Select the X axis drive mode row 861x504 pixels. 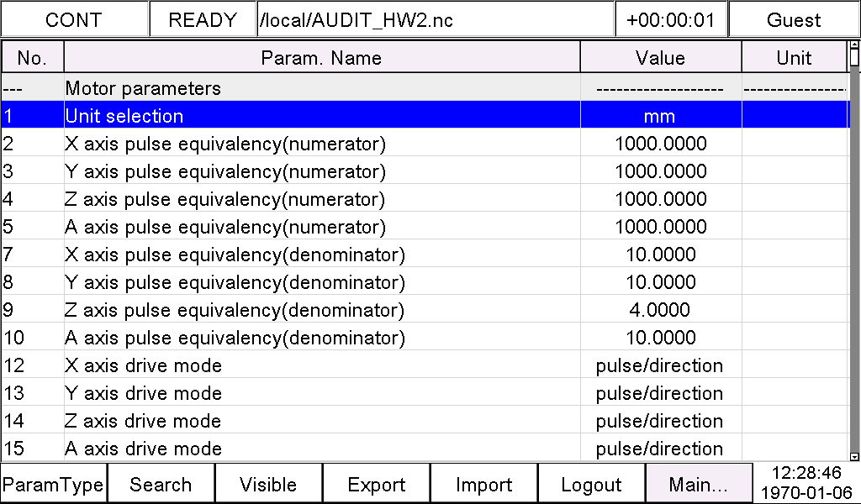click(x=425, y=365)
